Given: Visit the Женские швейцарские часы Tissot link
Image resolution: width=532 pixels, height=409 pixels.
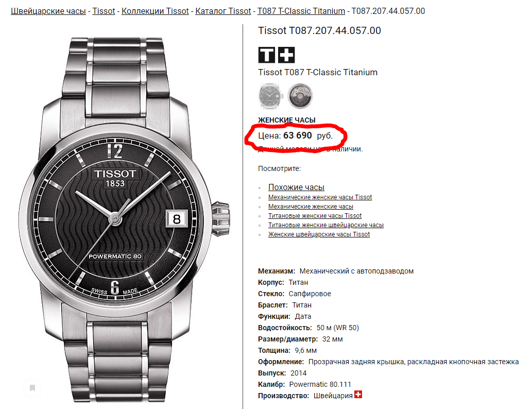Looking at the screenshot, I should pos(319,234).
